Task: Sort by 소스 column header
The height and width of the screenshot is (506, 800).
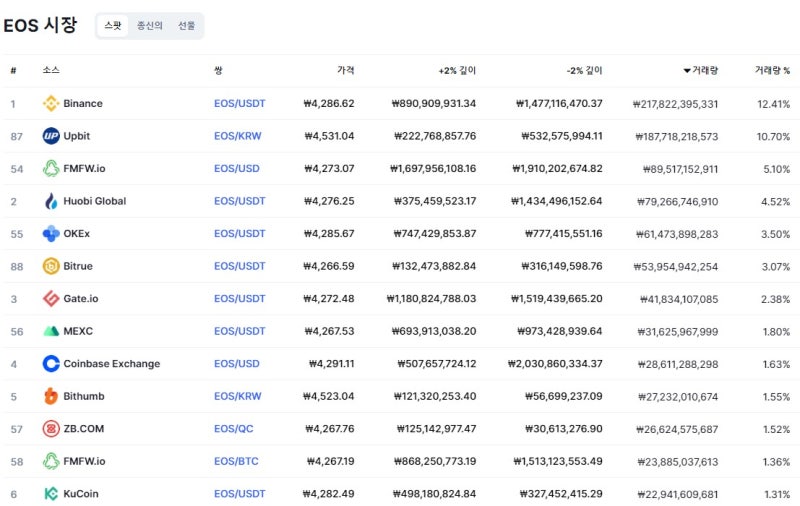Action: 51,70
